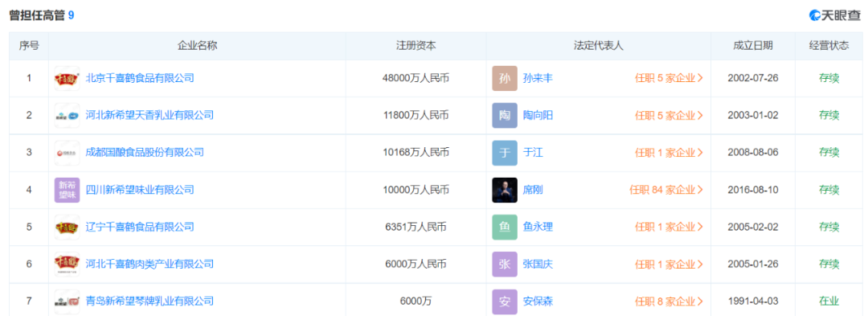
Task: Click the 陶 avatar badge
Action: pos(504,116)
